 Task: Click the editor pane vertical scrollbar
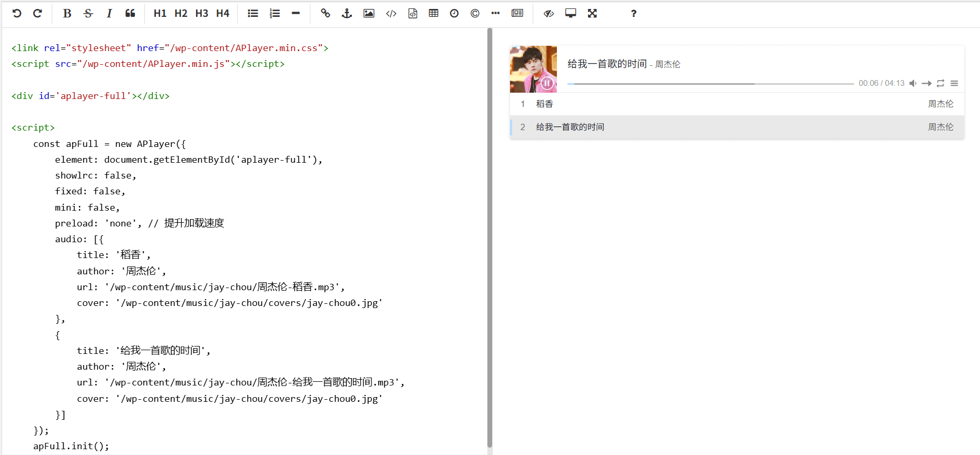(490, 238)
